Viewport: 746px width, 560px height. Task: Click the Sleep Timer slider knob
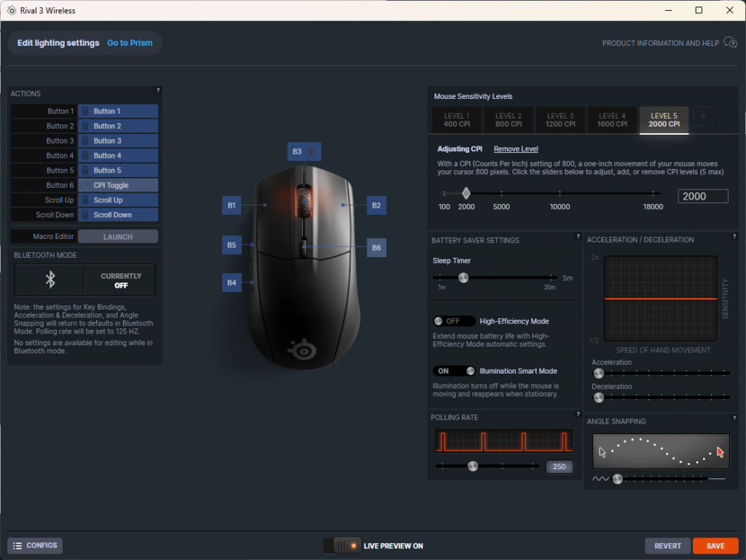463,277
